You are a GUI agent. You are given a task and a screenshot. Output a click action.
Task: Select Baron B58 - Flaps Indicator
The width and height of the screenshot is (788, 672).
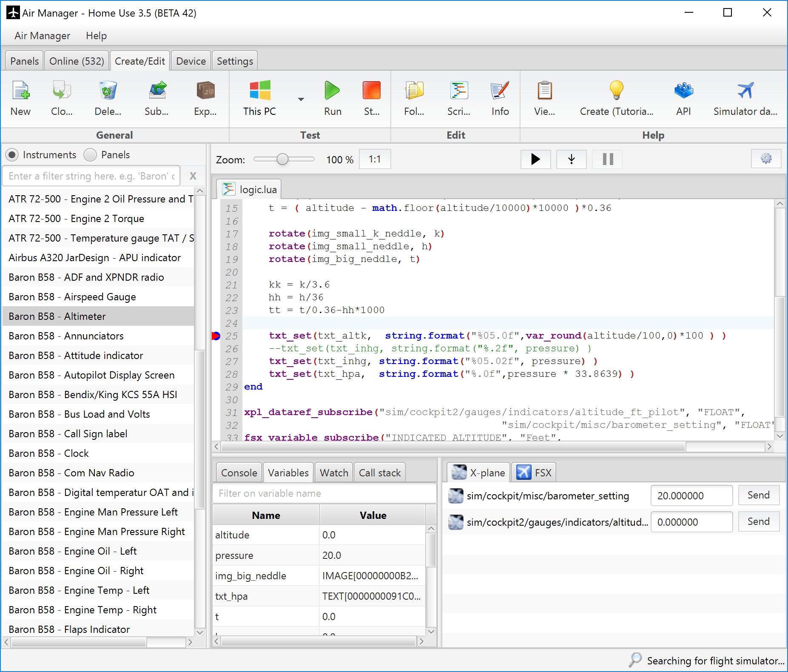[x=98, y=629]
